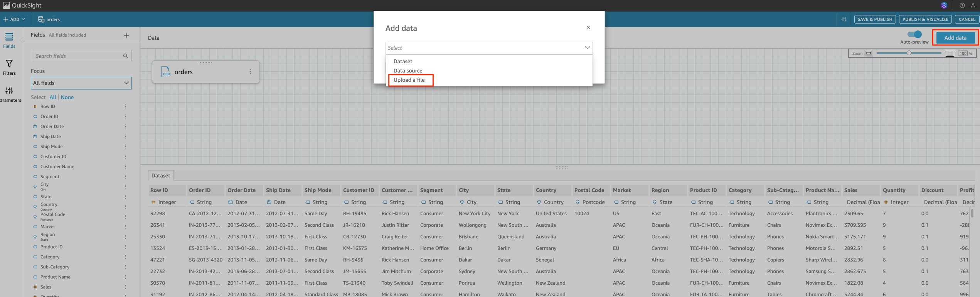Viewport: 980px width, 297px height.
Task: Adjust the Zoom slider handle
Action: pos(909,53)
